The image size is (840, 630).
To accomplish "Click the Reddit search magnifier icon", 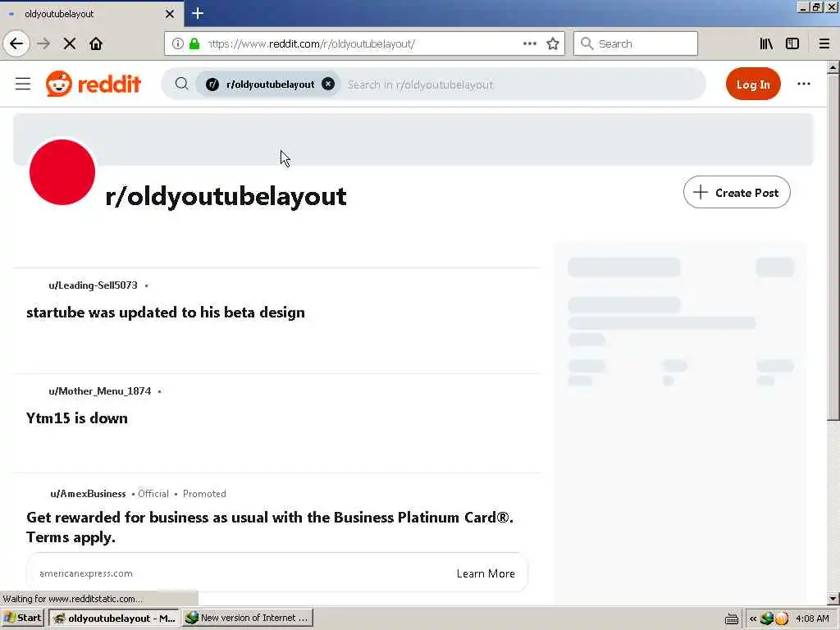I will point(181,84).
